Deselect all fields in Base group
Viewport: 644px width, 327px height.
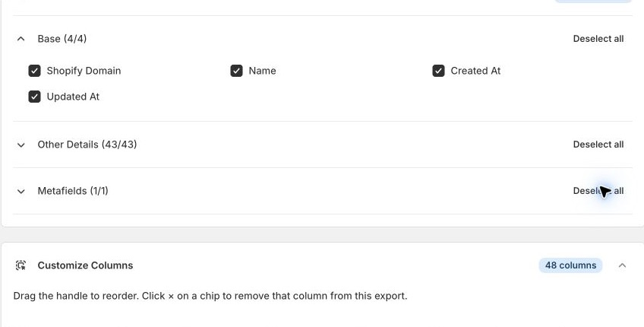[x=598, y=39]
